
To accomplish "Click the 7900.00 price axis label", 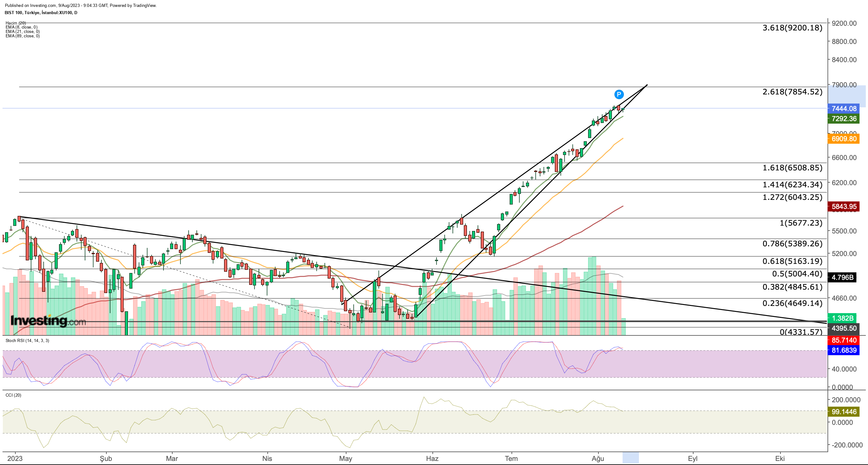I will pos(844,85).
